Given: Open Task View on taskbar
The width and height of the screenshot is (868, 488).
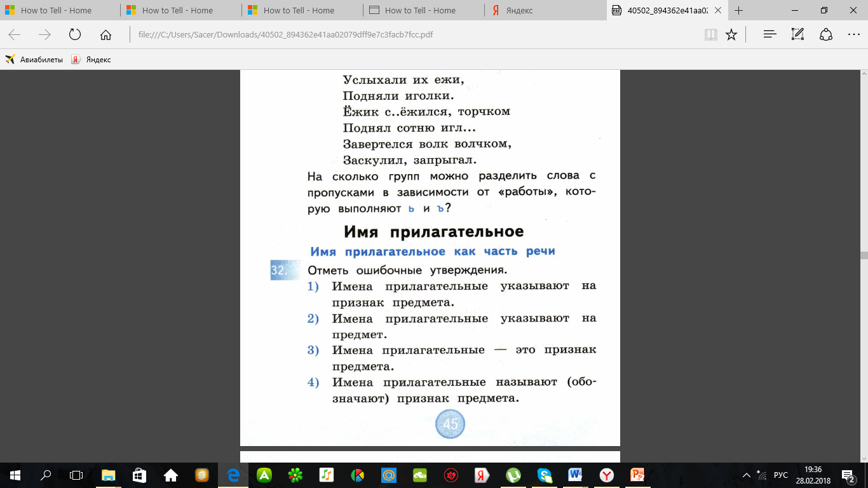Looking at the screenshot, I should click(76, 475).
